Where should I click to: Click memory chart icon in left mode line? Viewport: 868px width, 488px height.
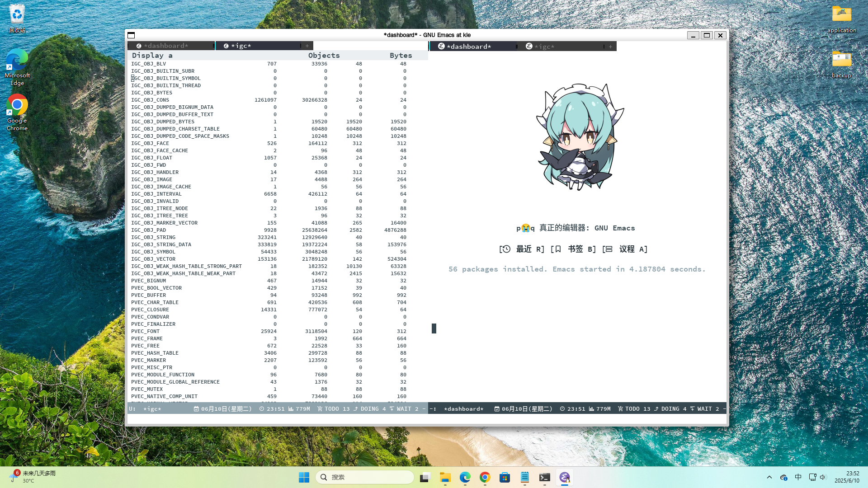pyautogui.click(x=291, y=409)
